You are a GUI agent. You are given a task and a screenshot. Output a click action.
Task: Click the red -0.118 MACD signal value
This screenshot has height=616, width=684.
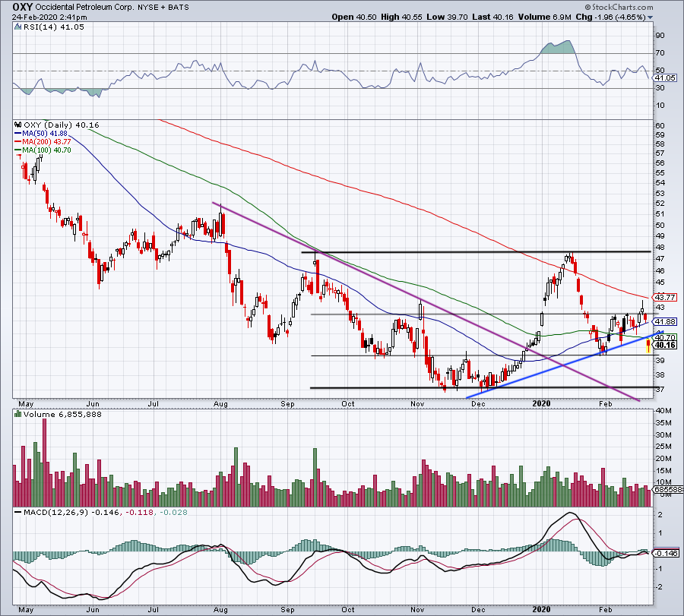[x=140, y=512]
